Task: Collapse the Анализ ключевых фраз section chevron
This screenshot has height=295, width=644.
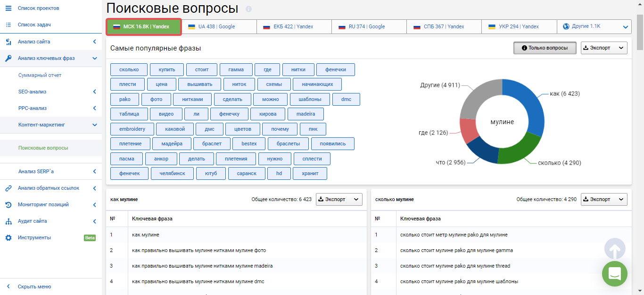Action: click(94, 59)
